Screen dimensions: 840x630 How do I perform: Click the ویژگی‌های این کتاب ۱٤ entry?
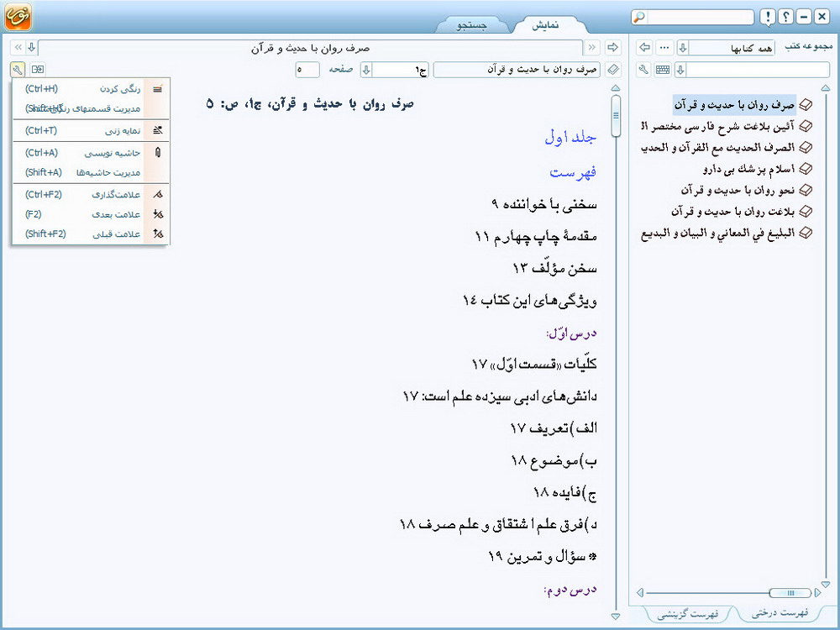pos(530,301)
